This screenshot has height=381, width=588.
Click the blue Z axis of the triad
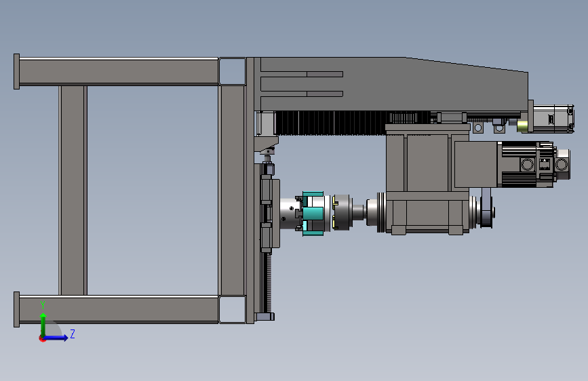(x=56, y=338)
